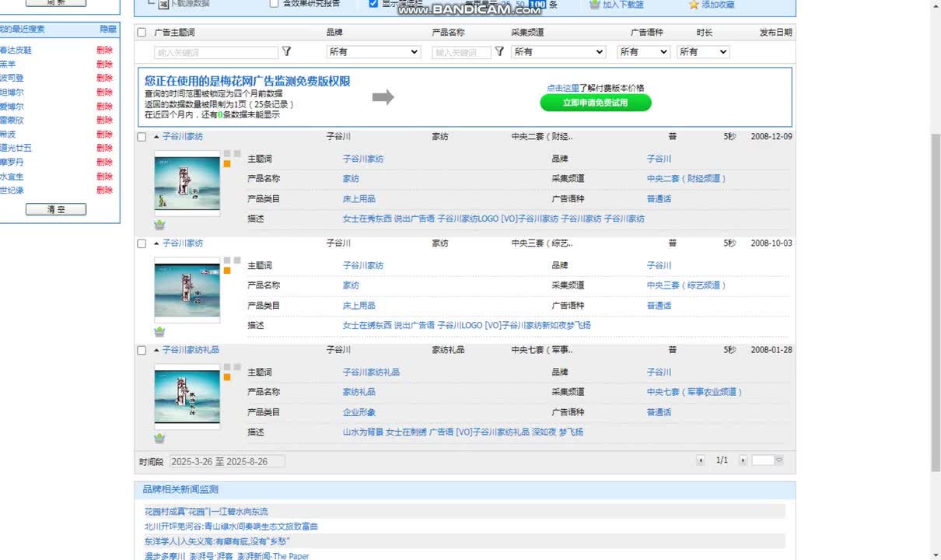The height and width of the screenshot is (560, 941).
Task: Click the 添加收藏 link text
Action: (x=718, y=5)
